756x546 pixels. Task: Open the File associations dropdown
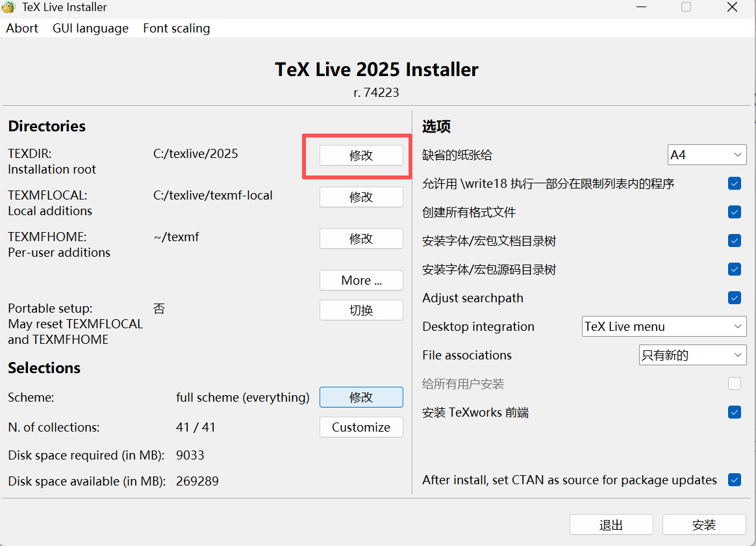(692, 355)
